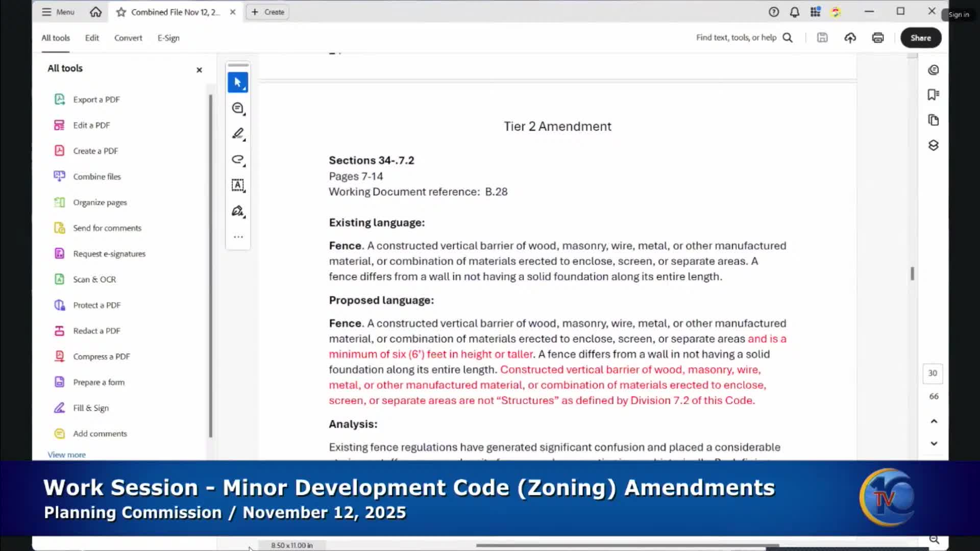Open more tools with the ellipsis button
Viewport: 980px width, 551px height.
pyautogui.click(x=238, y=236)
